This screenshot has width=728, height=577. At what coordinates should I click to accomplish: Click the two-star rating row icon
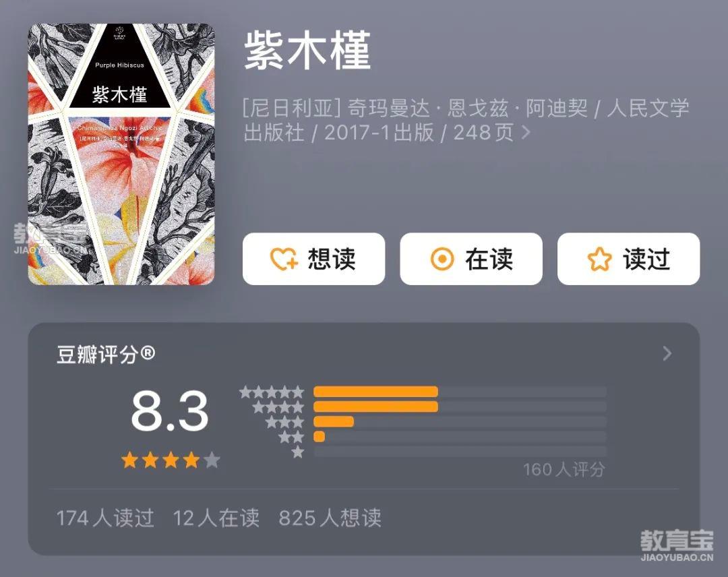coord(291,437)
